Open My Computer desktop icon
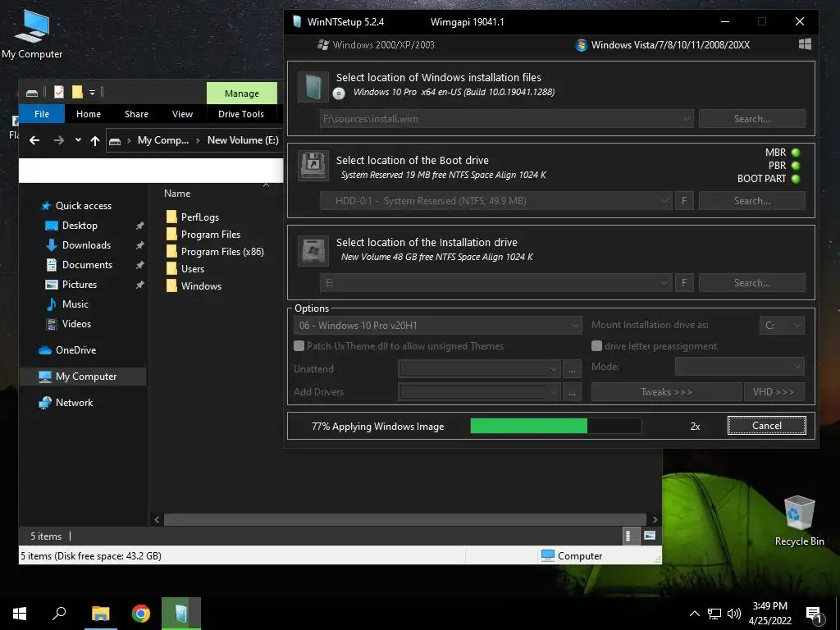Screen dimensions: 840x630 pyautogui.click(x=32, y=33)
